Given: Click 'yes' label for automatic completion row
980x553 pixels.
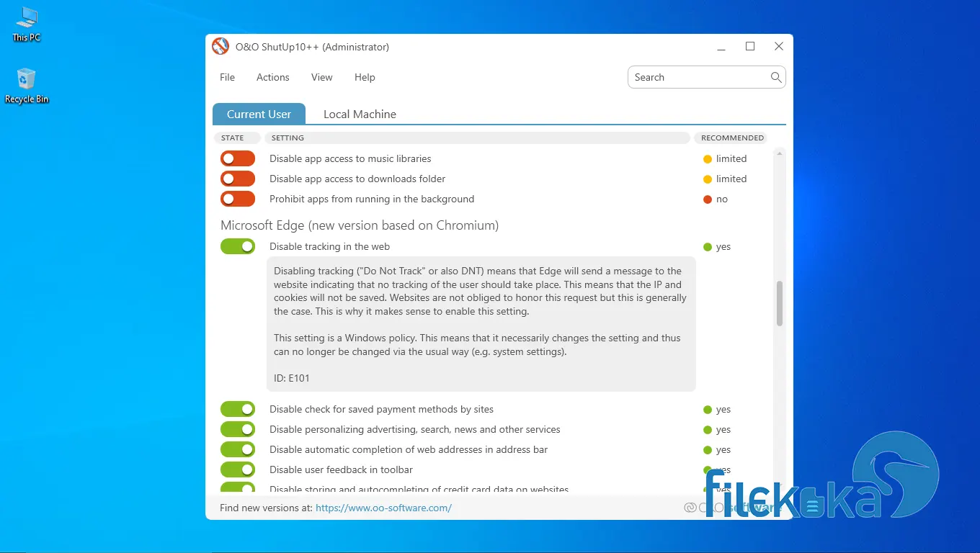Looking at the screenshot, I should tap(723, 449).
